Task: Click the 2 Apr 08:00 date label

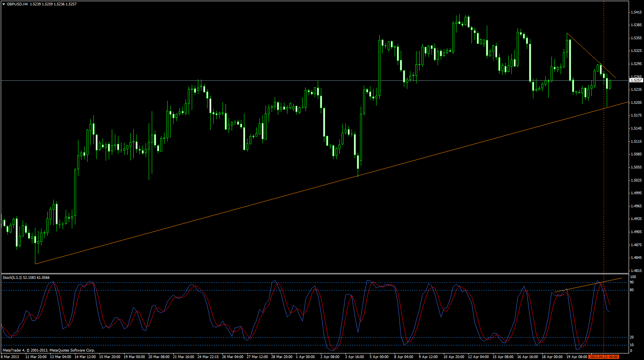Action: (330, 357)
